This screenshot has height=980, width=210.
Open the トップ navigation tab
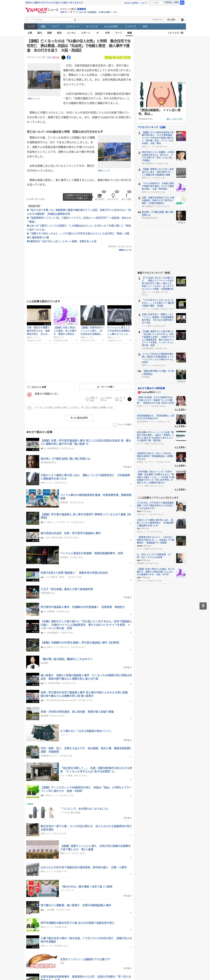(31, 27)
